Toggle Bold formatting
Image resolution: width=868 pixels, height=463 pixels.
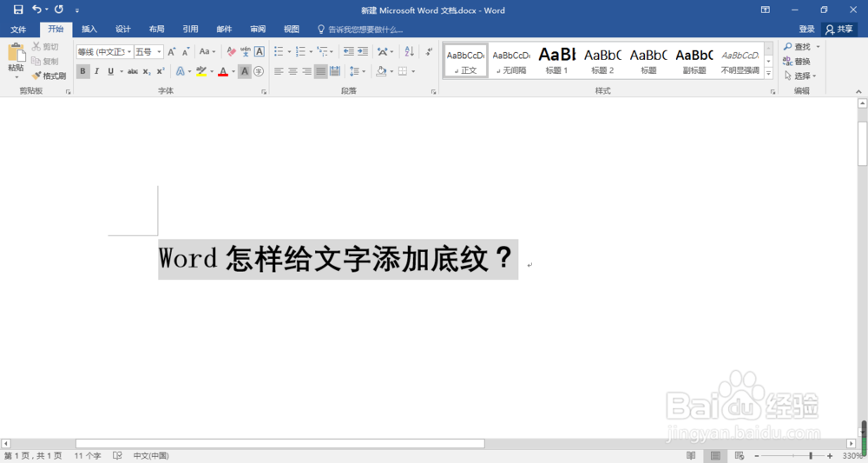[82, 71]
